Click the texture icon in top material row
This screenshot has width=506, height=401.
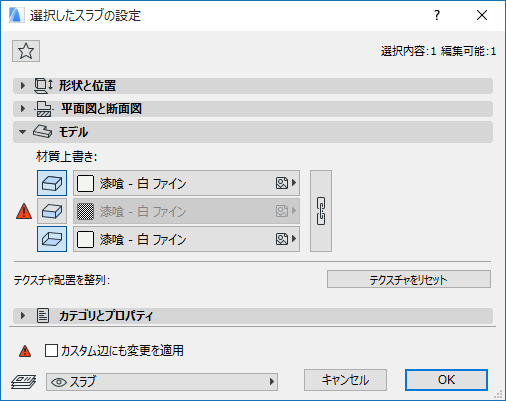click(x=282, y=183)
